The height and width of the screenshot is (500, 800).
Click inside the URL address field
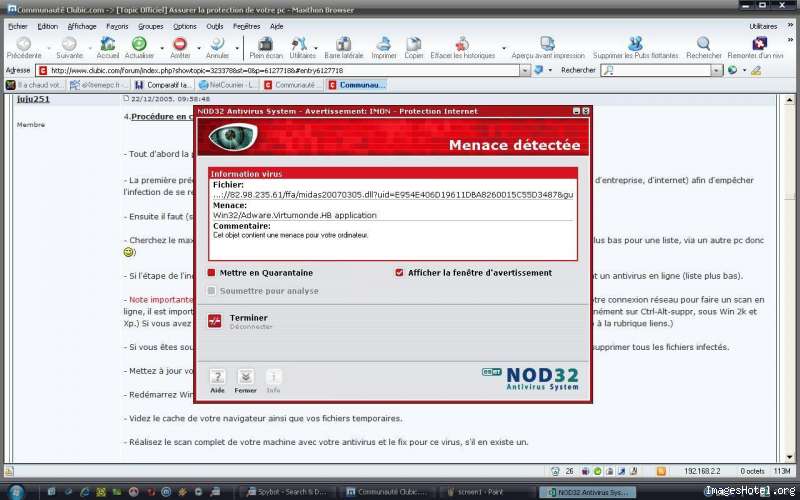coord(284,70)
